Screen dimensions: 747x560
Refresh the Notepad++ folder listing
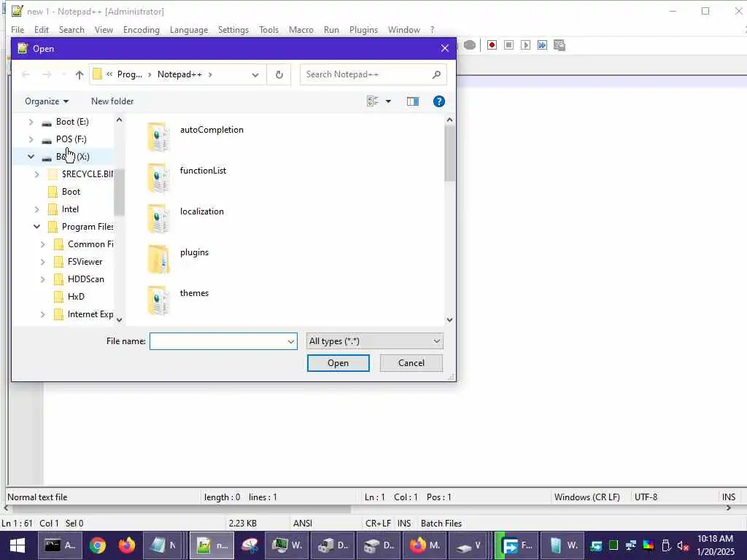coord(279,75)
